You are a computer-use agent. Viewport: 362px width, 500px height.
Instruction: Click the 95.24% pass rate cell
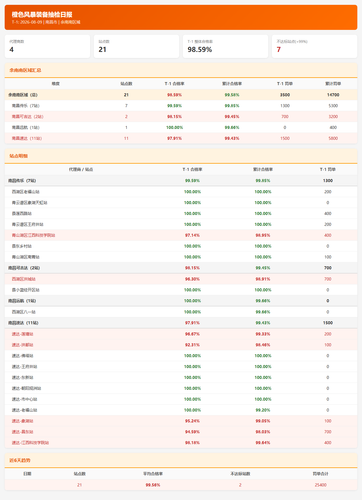tap(192, 421)
